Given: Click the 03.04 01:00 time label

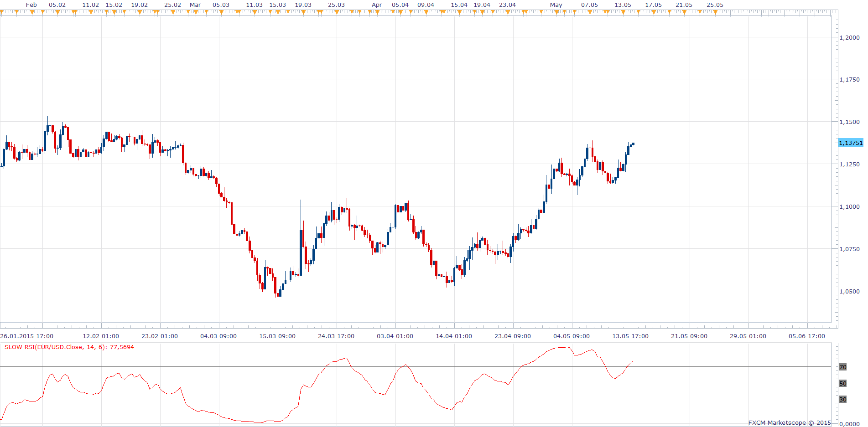Looking at the screenshot, I should pos(395,336).
